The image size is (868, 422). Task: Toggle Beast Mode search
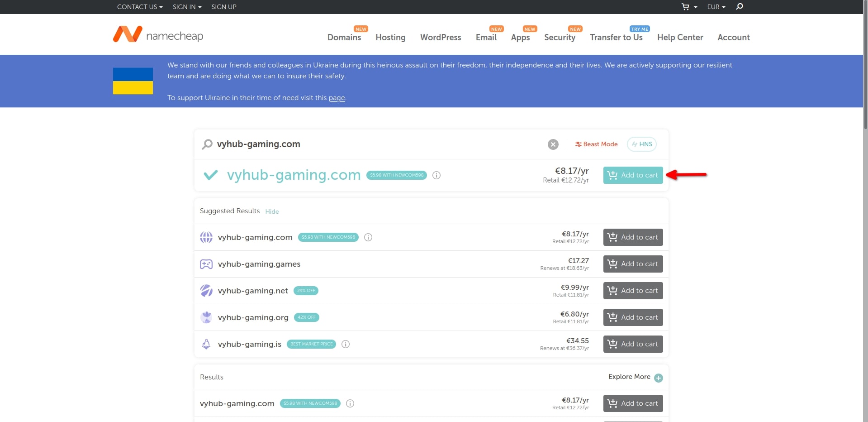[596, 144]
